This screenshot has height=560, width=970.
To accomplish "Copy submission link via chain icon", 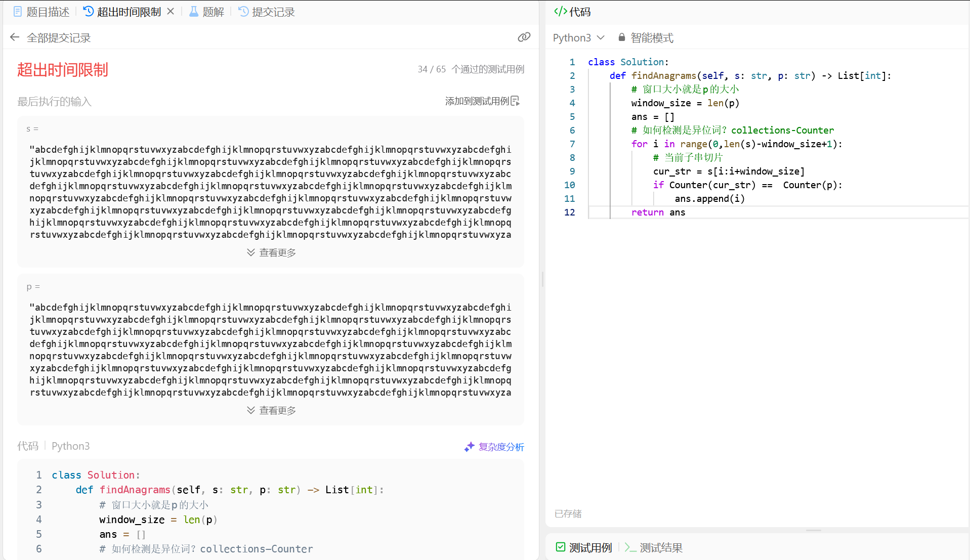I will pos(524,37).
